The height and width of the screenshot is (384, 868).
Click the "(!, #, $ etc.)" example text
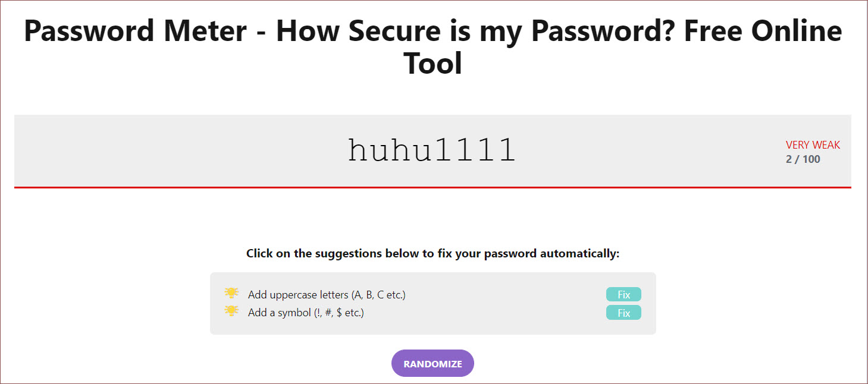pos(339,313)
